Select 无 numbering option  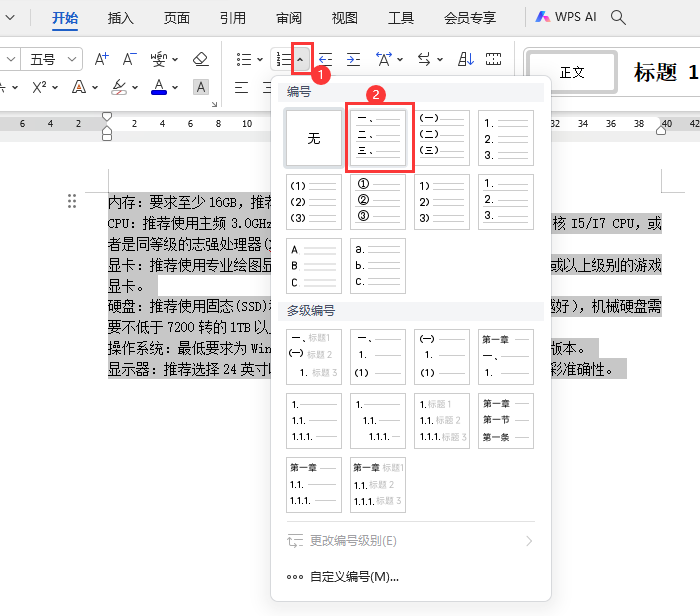pyautogui.click(x=314, y=138)
